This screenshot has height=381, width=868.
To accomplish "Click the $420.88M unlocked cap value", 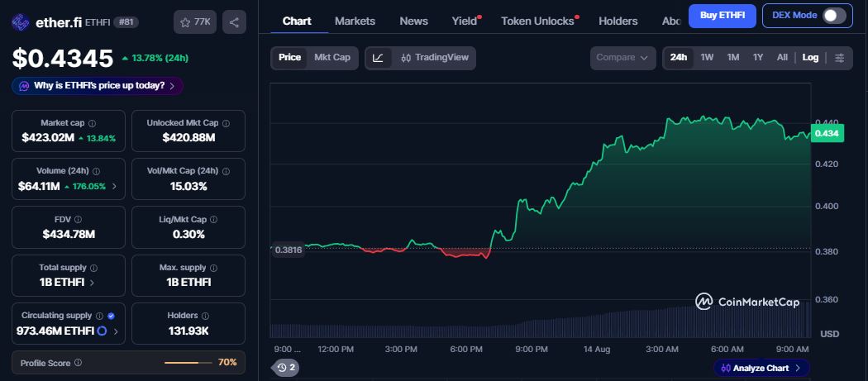I will click(188, 139).
